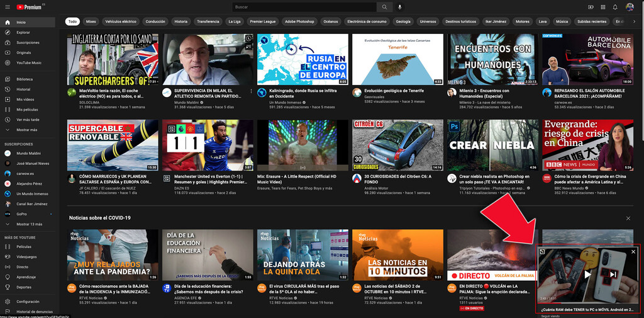Open Biblioteca in sidebar
The image size is (644, 318).
(28, 79)
